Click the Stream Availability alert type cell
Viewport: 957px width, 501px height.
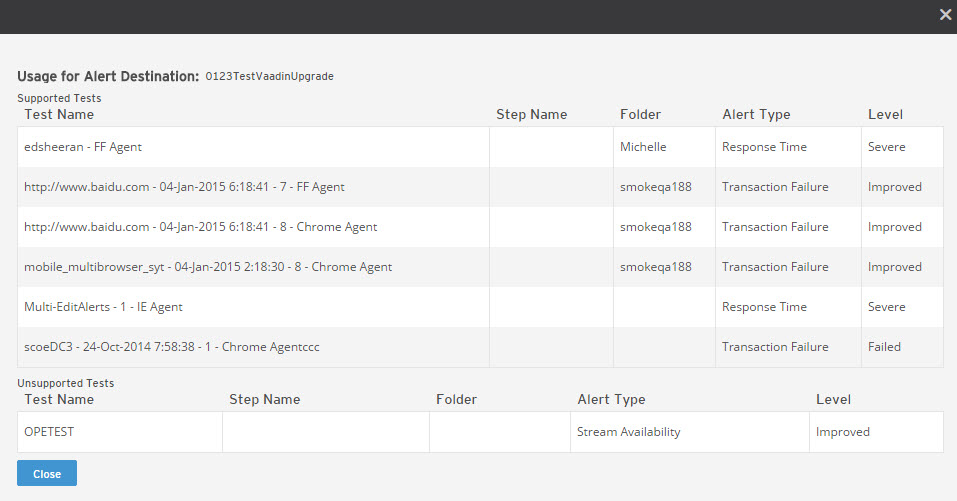click(690, 431)
